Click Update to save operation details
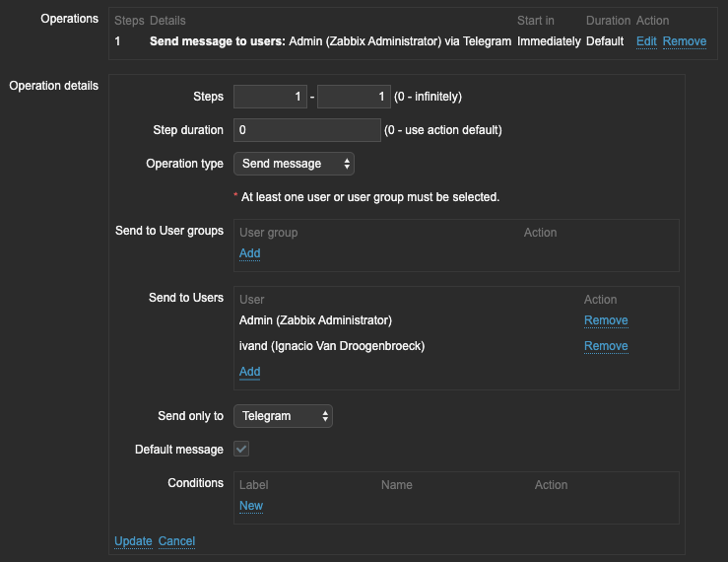The width and height of the screenshot is (728, 562). point(133,541)
